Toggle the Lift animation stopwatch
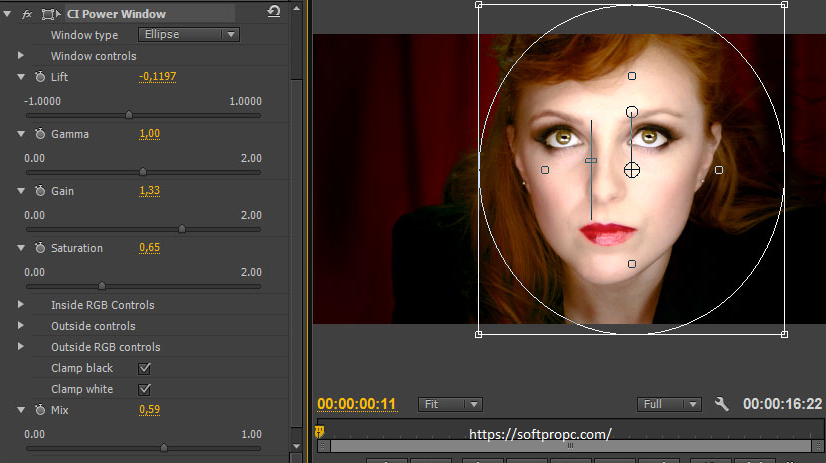Viewport: 826px width, 463px height. click(x=40, y=76)
